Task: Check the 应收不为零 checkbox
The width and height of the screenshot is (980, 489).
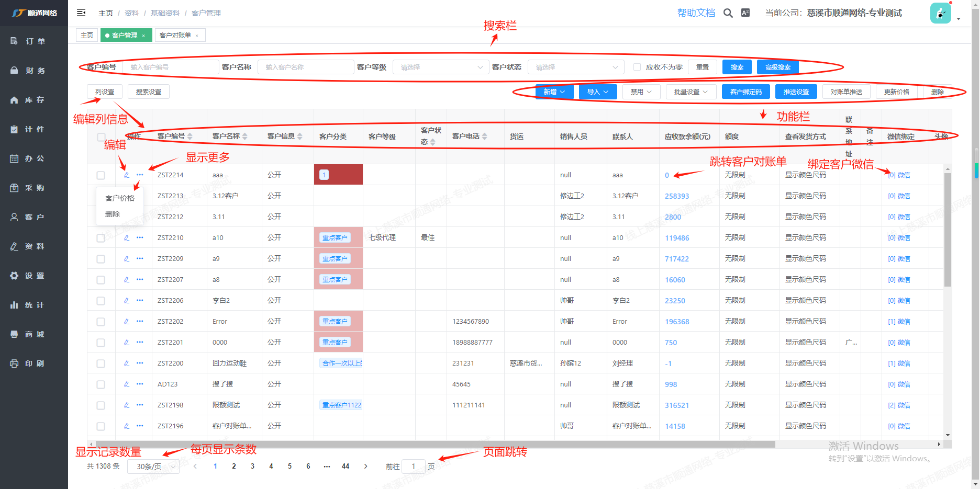Action: click(637, 67)
